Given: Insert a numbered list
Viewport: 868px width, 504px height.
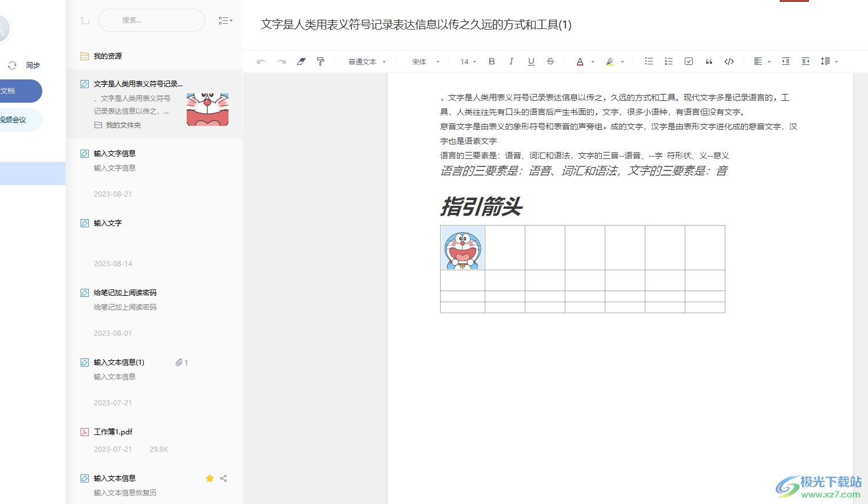Looking at the screenshot, I should 669,61.
